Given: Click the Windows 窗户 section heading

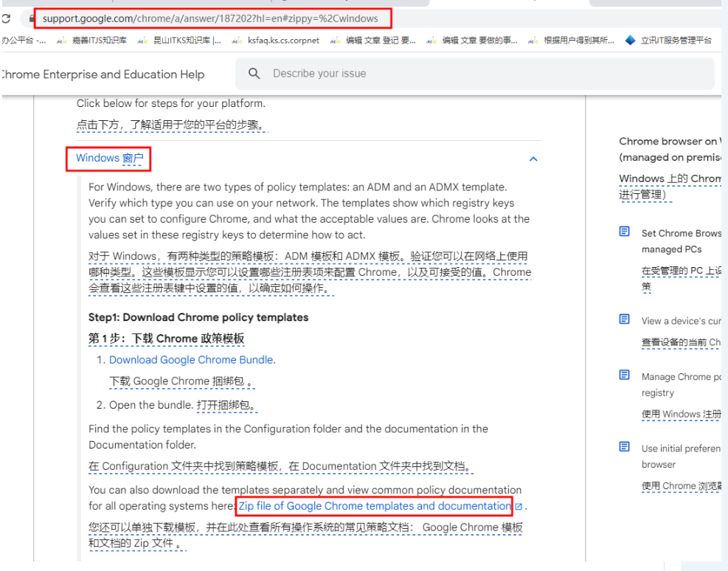Looking at the screenshot, I should pyautogui.click(x=110, y=159).
